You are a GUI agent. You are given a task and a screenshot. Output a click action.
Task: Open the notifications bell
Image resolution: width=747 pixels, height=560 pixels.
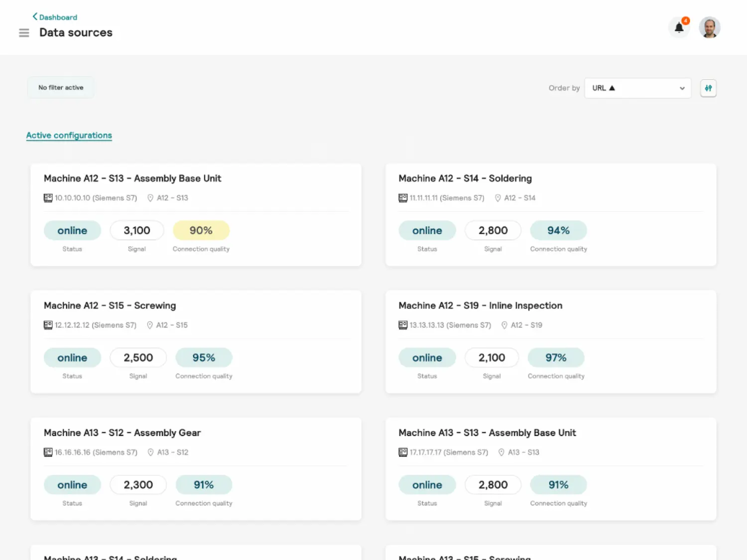[x=679, y=27]
